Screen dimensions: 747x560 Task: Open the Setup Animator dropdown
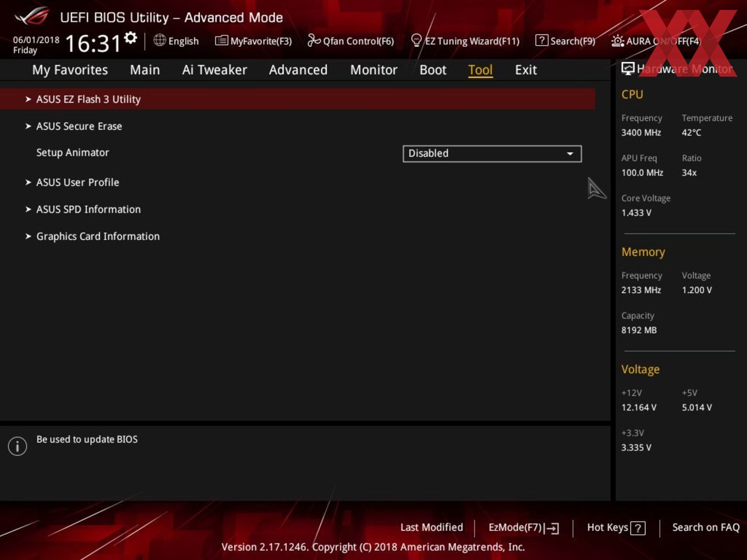[x=492, y=153]
